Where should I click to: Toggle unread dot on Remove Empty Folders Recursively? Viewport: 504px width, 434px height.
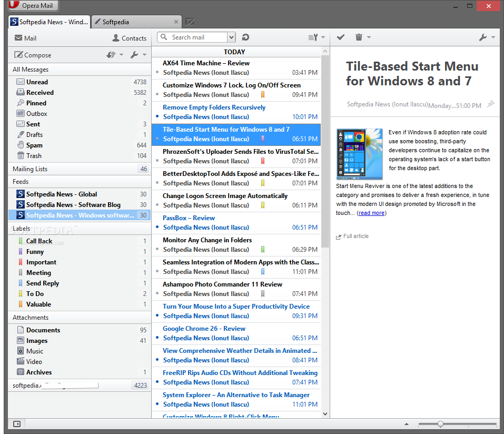tap(157, 116)
